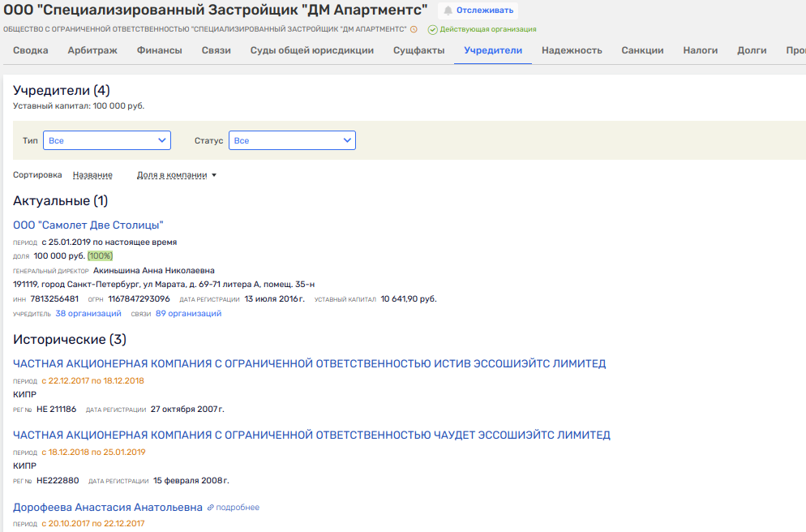Click the address line on ул Марата

[164, 285]
